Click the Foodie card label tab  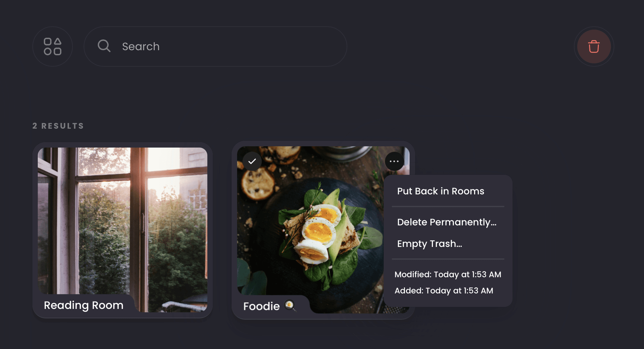pos(270,306)
